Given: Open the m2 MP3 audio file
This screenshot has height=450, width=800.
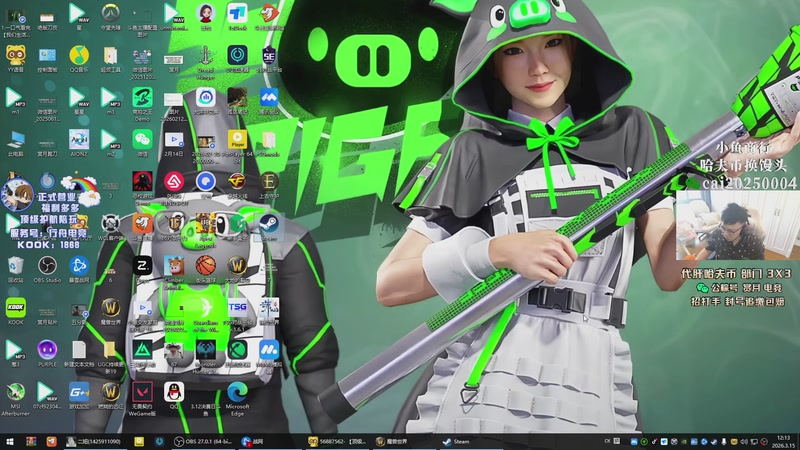Looking at the screenshot, I should [x=110, y=143].
